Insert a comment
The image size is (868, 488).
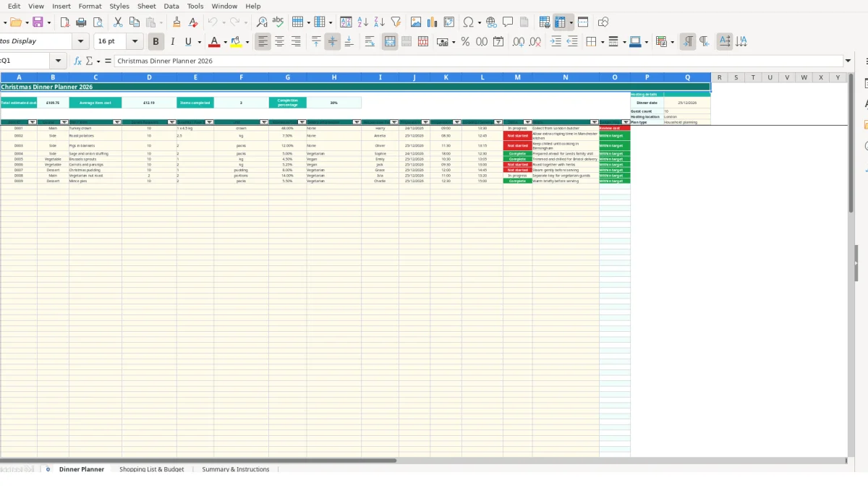tap(508, 22)
